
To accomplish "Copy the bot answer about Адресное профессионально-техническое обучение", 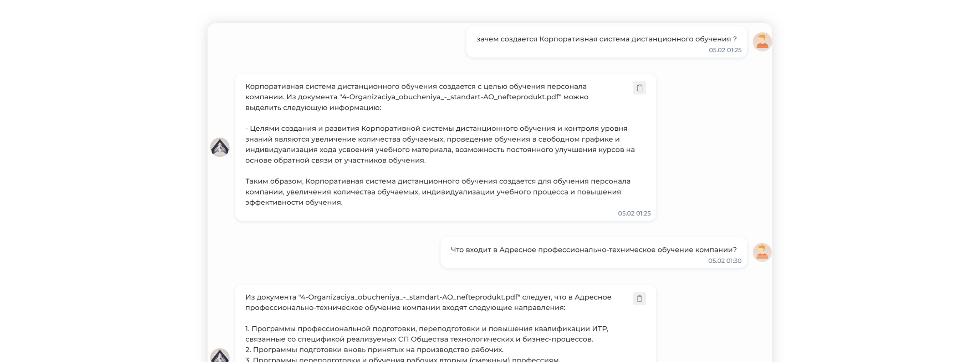I will (639, 298).
